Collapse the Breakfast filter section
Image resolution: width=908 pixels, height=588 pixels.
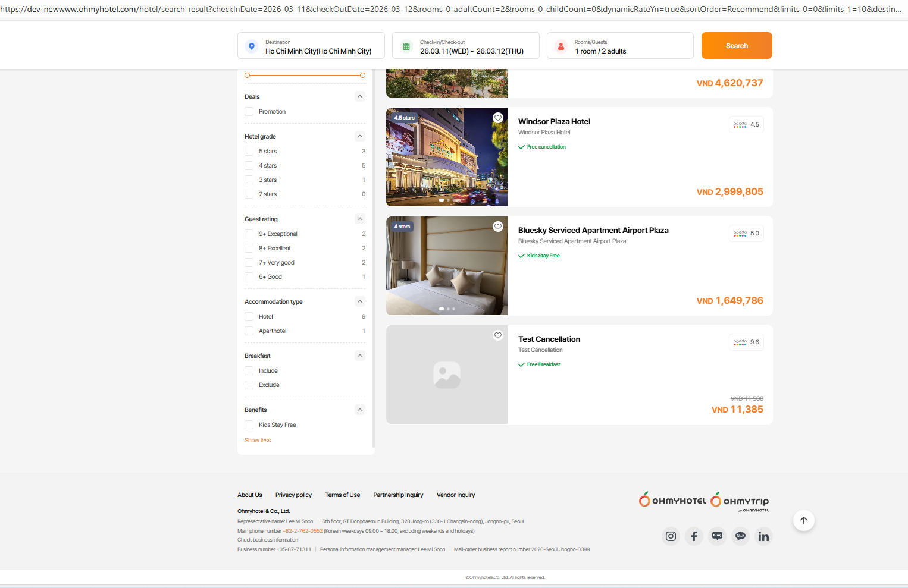pos(360,356)
